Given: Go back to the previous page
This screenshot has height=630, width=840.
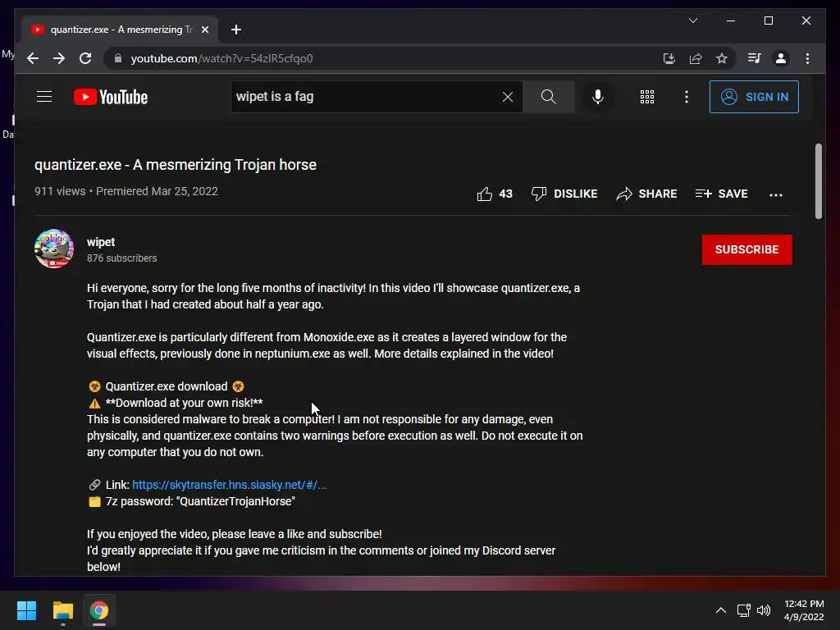Looking at the screenshot, I should (x=33, y=58).
